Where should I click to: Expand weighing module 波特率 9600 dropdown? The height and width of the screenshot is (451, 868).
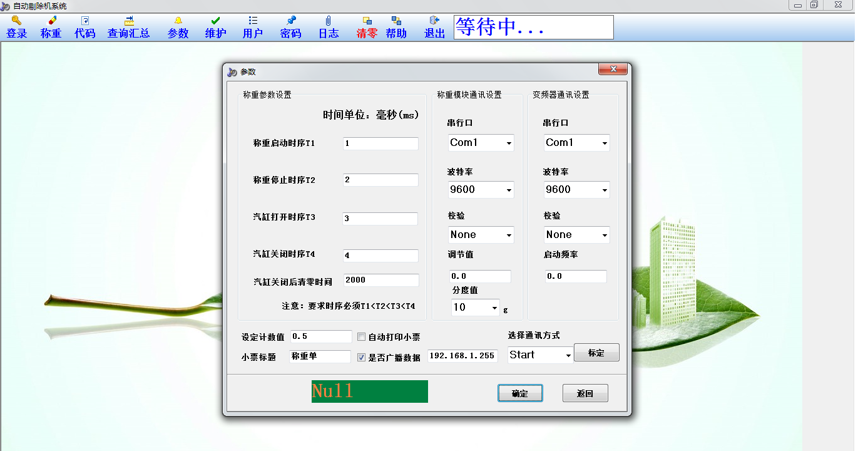click(509, 190)
